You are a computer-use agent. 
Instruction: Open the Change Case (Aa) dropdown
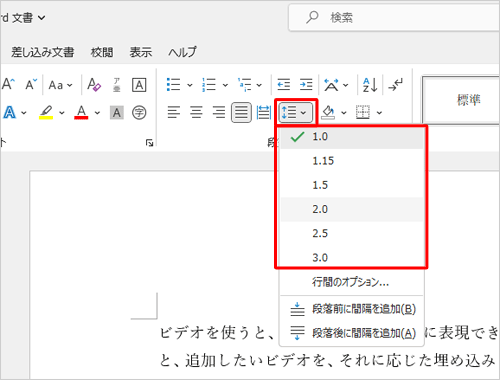tap(60, 85)
